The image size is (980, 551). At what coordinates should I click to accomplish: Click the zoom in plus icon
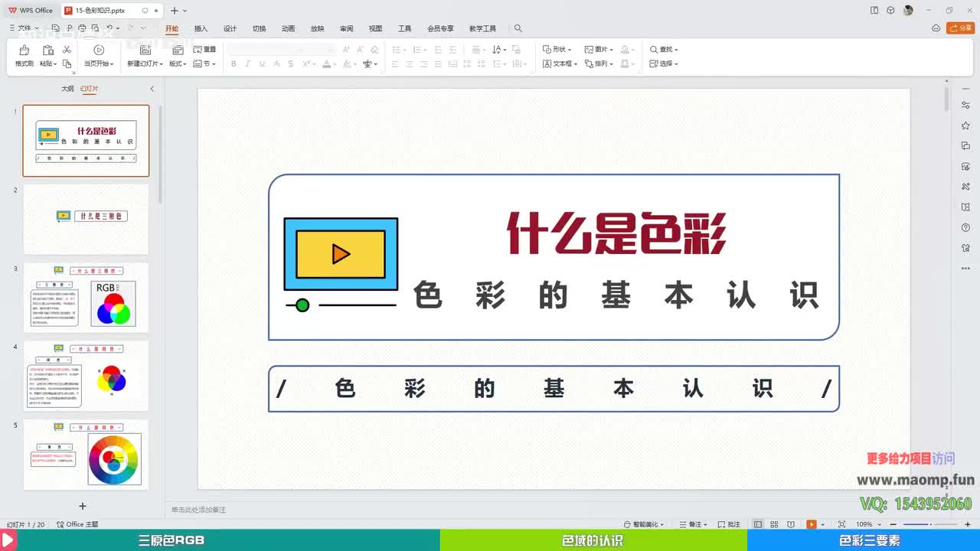click(x=968, y=524)
